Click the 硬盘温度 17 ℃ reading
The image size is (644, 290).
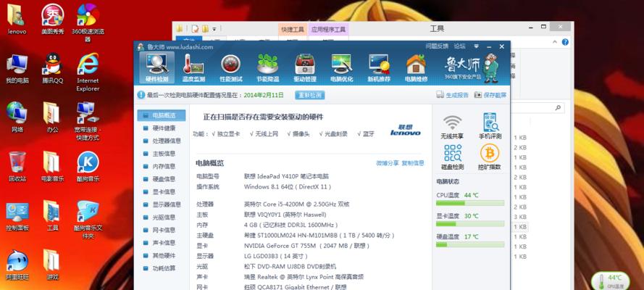point(457,237)
